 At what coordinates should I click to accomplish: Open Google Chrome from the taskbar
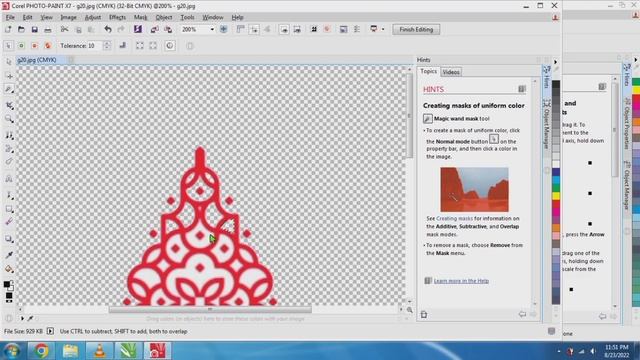(41, 351)
